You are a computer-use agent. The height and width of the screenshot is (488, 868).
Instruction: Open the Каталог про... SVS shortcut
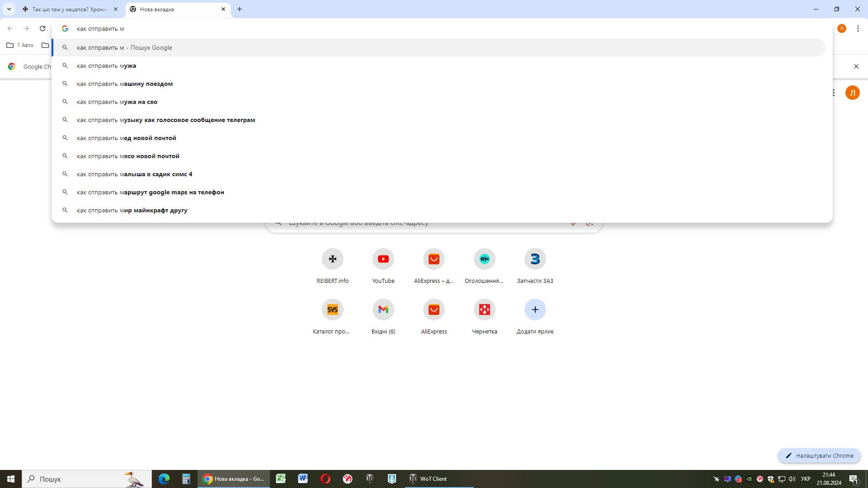click(x=332, y=310)
